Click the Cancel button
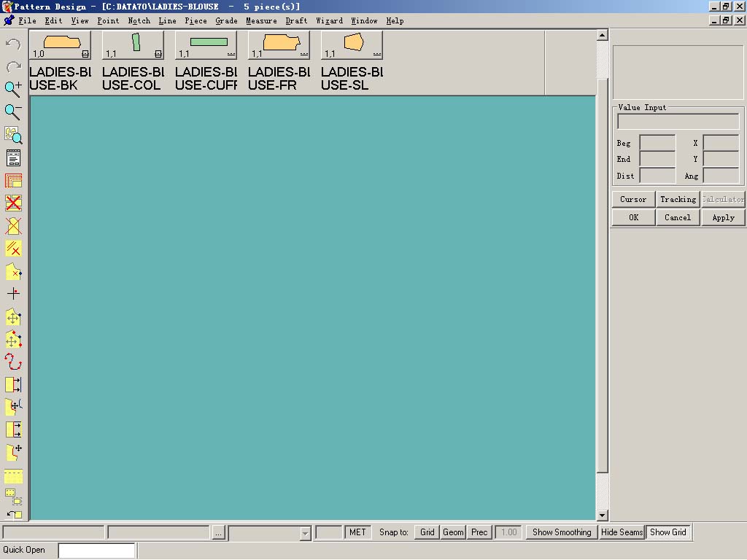The image size is (747, 560). click(x=678, y=217)
